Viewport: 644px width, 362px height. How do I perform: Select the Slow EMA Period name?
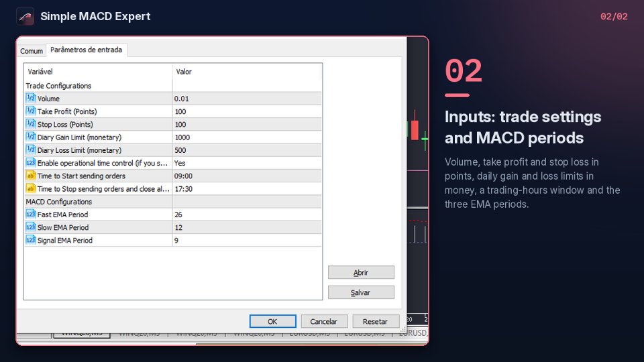[63, 227]
